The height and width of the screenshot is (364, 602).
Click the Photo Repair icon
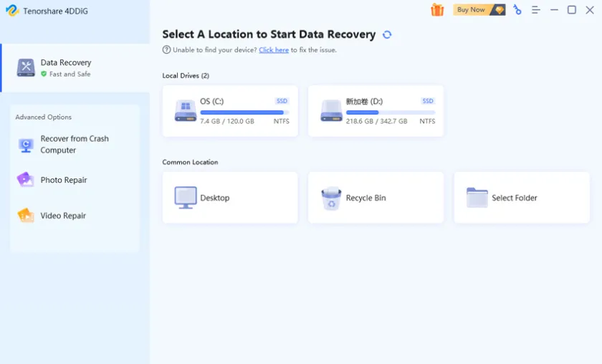point(26,180)
